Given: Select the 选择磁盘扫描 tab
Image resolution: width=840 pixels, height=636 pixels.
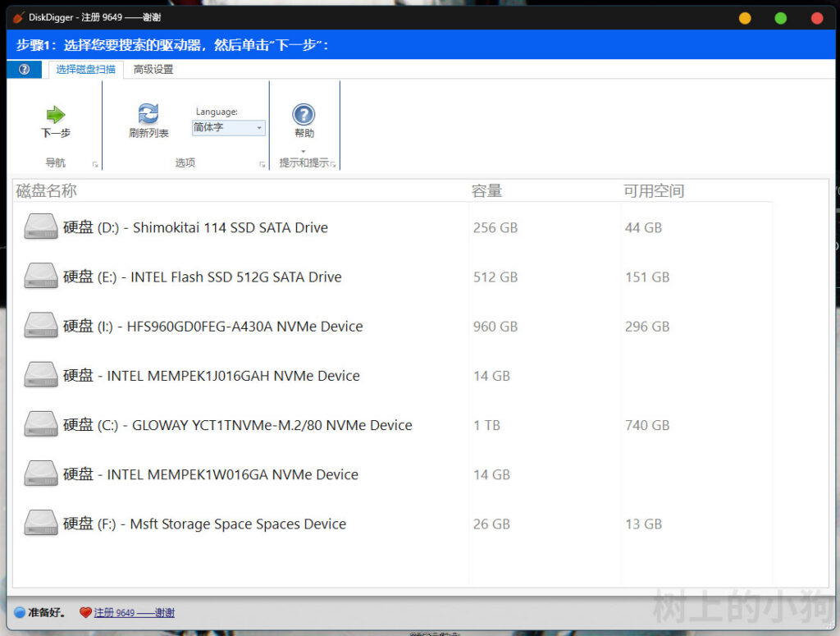Looking at the screenshot, I should coord(85,70).
